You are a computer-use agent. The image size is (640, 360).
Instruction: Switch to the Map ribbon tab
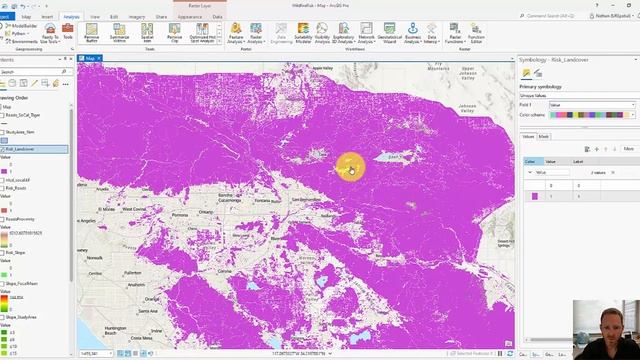point(26,17)
